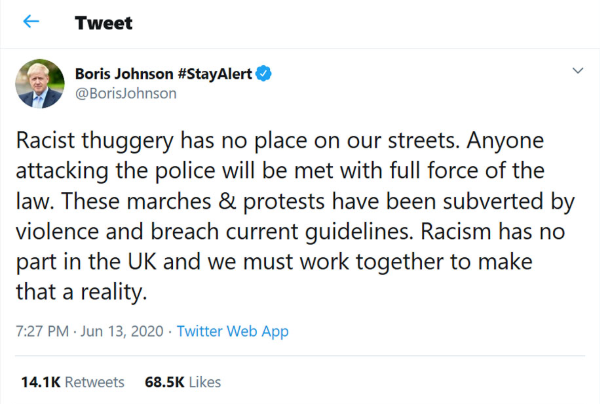Click the "Boris Johnson" display name
Image resolution: width=600 pixels, height=404 pixels.
coord(120,74)
